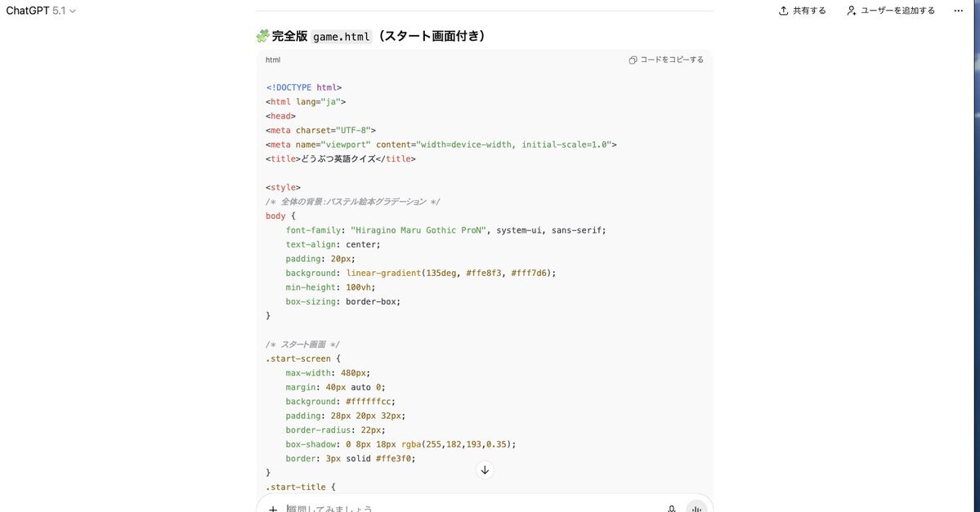Click the #ffe8f3 gradient color value
This screenshot has width=980, height=512.
(x=484, y=273)
